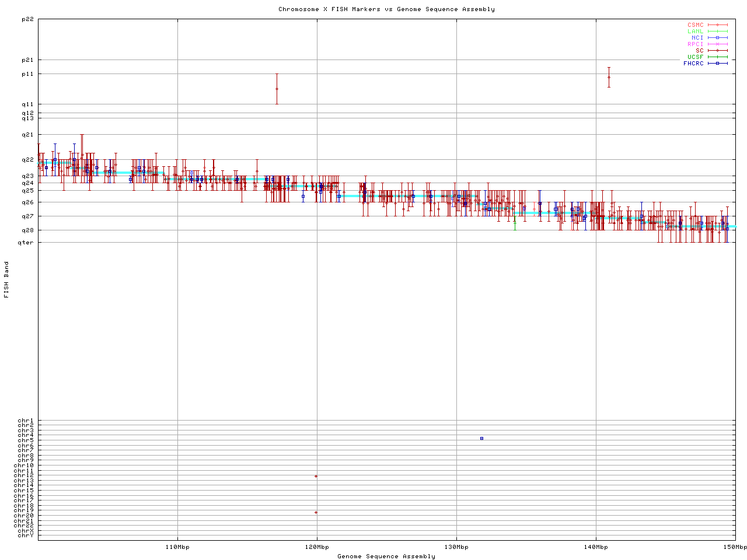The image size is (747, 560).
Task: Click the CSMC legend marker symbol
Action: click(717, 25)
